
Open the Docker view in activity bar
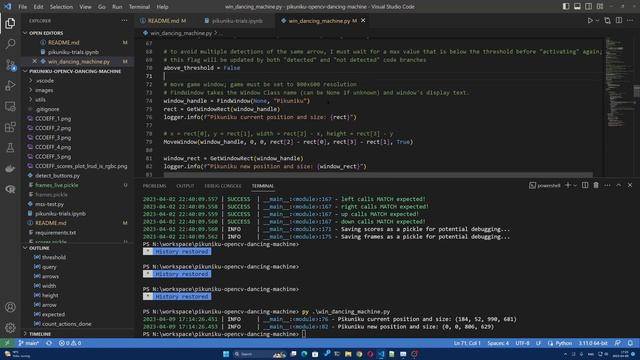point(10,169)
